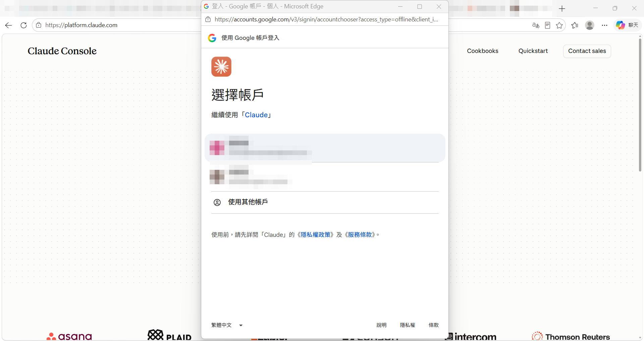
Task: Open the translate page icon in address bar
Action: click(536, 25)
